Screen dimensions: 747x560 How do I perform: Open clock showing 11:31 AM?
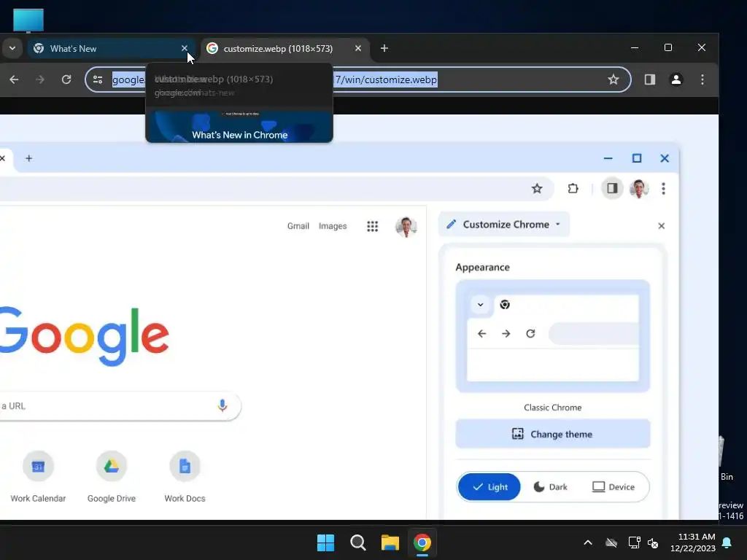pyautogui.click(x=693, y=542)
